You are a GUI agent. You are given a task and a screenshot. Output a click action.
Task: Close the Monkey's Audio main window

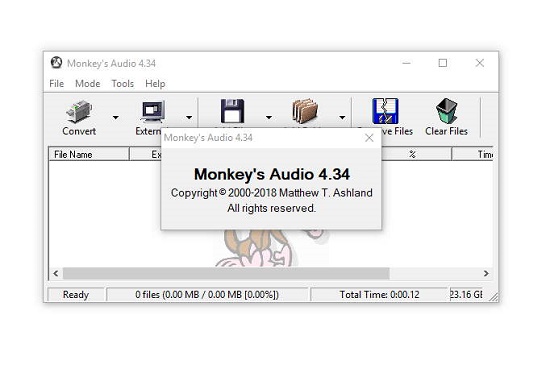click(480, 63)
